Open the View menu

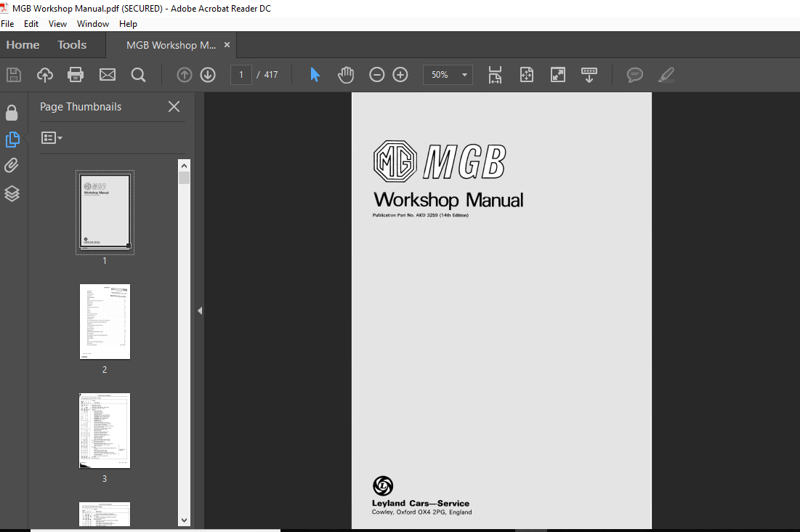pos(57,24)
